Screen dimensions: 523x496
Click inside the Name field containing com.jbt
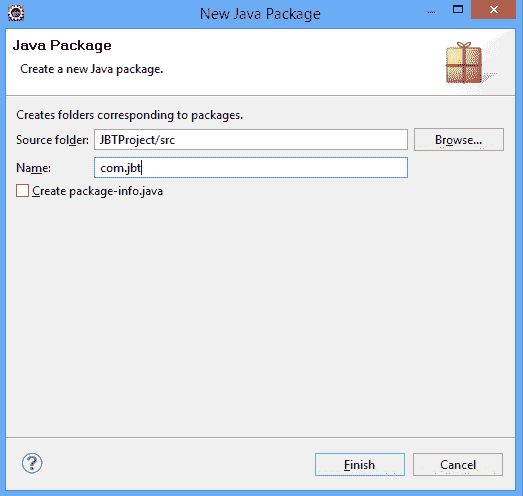point(251,167)
